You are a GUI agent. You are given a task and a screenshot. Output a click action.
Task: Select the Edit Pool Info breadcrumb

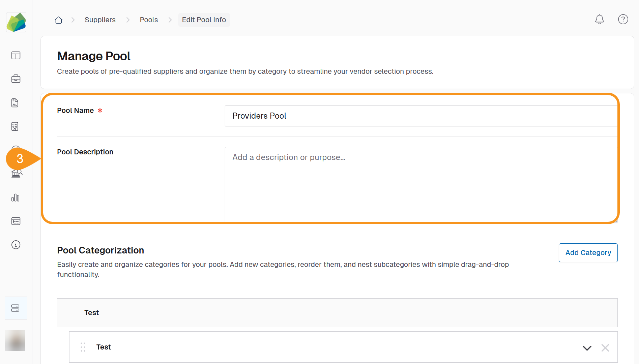(204, 20)
